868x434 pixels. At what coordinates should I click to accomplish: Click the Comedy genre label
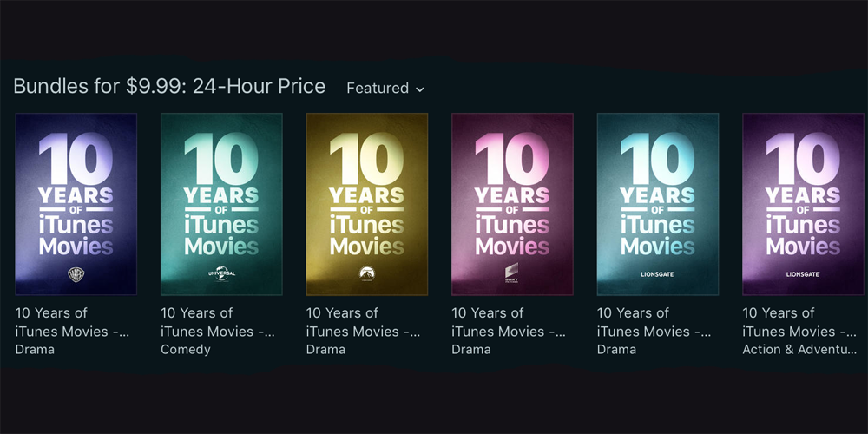[x=186, y=350]
